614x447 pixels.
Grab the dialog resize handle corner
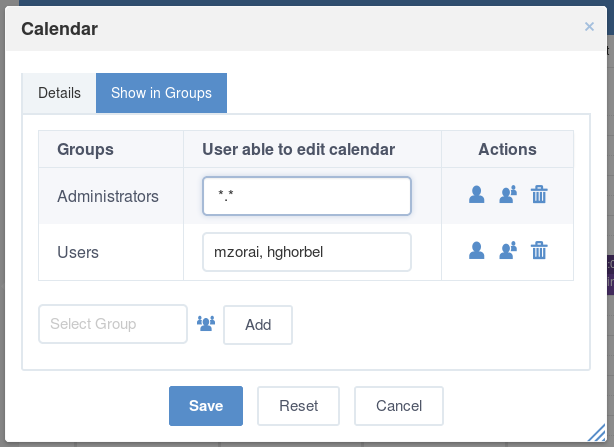tap(597, 433)
